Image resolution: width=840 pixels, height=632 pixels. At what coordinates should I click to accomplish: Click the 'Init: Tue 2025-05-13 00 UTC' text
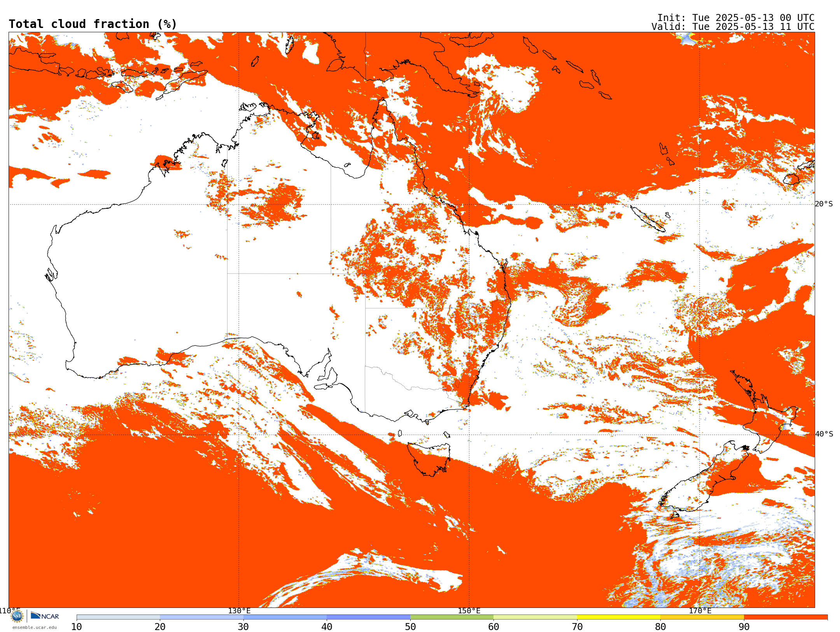coord(736,18)
